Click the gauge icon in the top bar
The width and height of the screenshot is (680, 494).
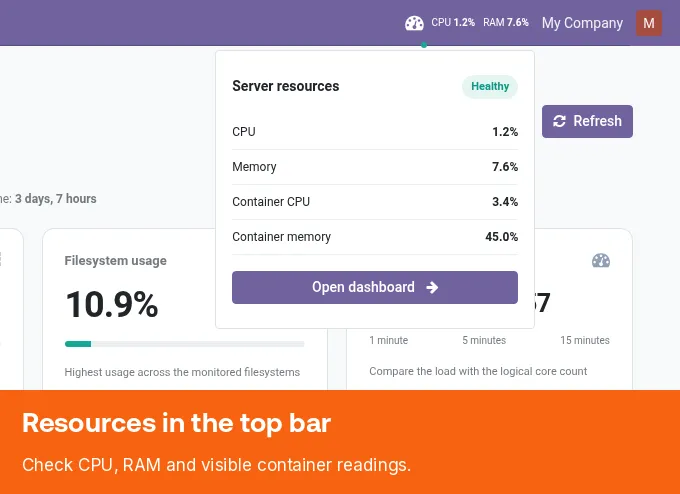click(x=414, y=23)
